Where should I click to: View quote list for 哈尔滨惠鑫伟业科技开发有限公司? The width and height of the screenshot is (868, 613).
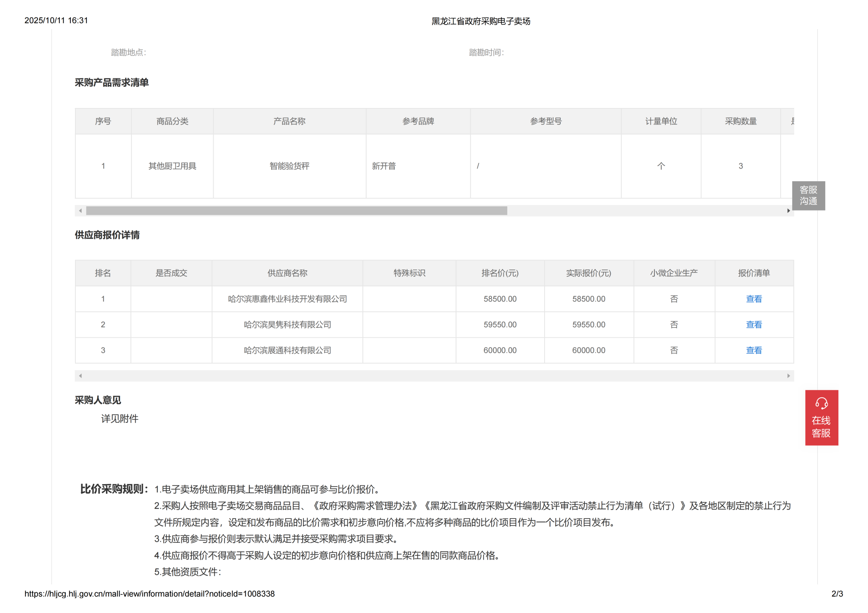click(x=754, y=299)
